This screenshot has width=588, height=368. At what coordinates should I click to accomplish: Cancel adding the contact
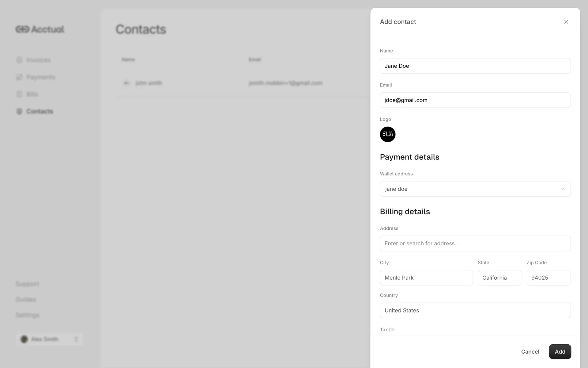tap(530, 352)
